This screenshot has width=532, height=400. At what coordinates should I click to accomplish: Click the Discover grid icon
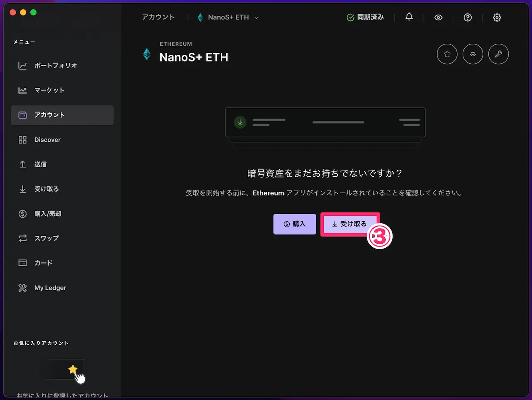point(22,140)
